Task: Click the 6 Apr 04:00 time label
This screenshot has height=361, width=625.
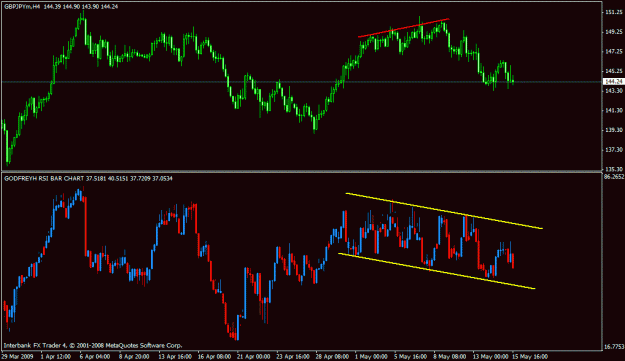Action: point(95,356)
